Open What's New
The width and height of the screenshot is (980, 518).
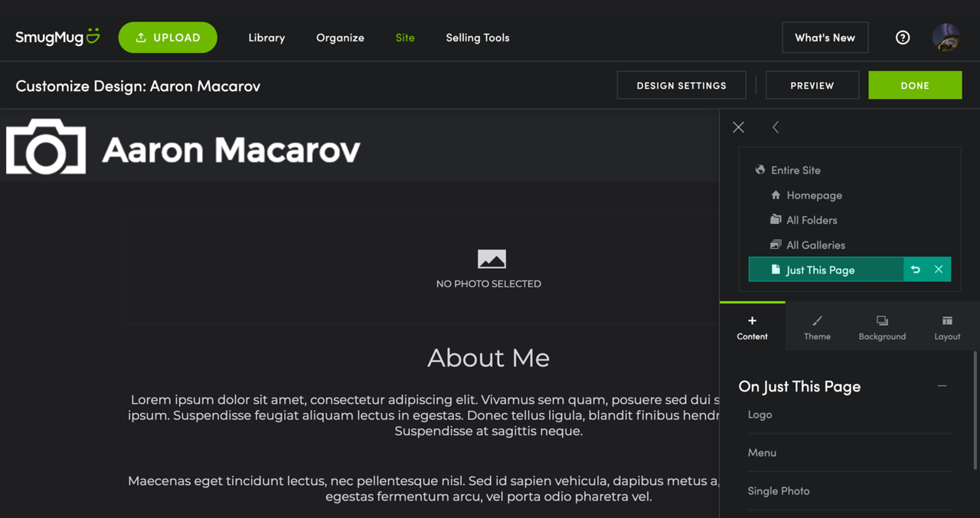(825, 38)
